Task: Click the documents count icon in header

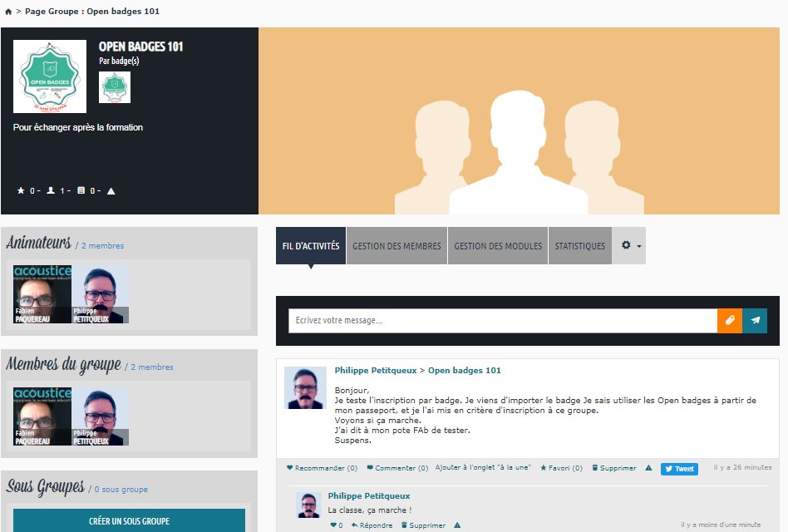Action: pos(81,190)
